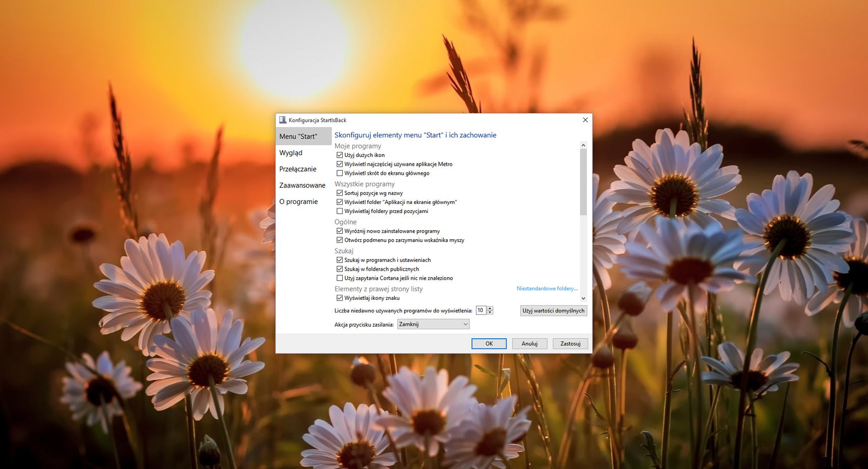Toggle 'Wyróżnij nowo zainstalowane programy'

[x=340, y=231]
